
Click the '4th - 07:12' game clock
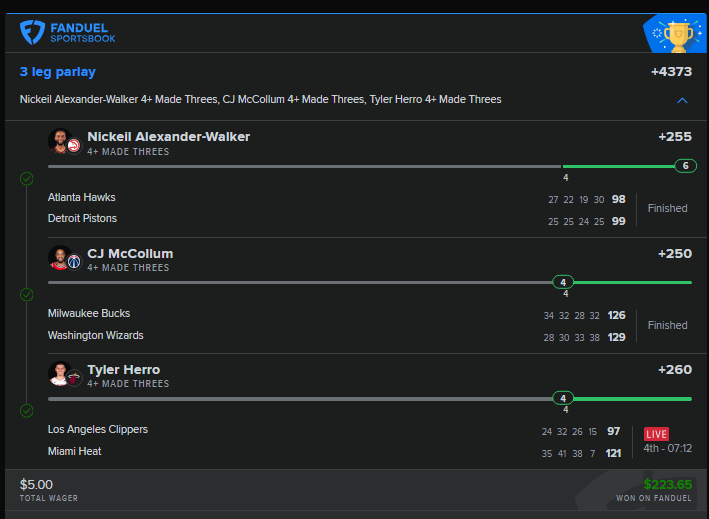click(x=667, y=448)
